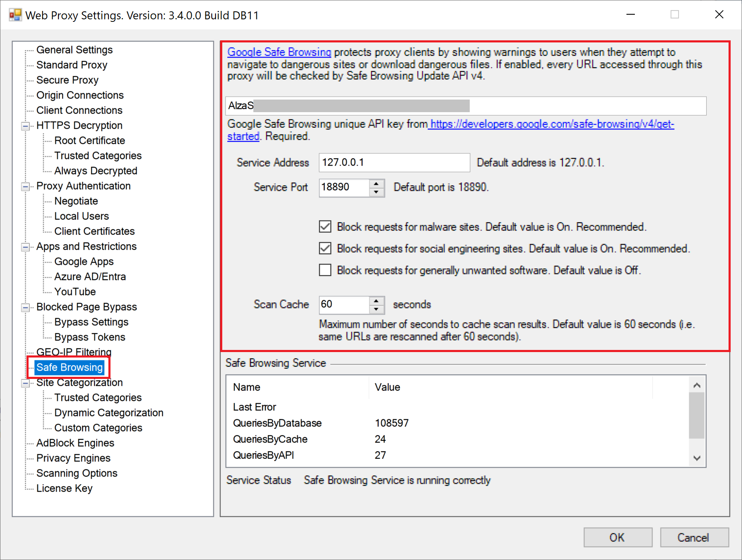Screen dimensions: 742x560
Task: Decrease Scan Cache seconds with down arrow
Action: [376, 309]
